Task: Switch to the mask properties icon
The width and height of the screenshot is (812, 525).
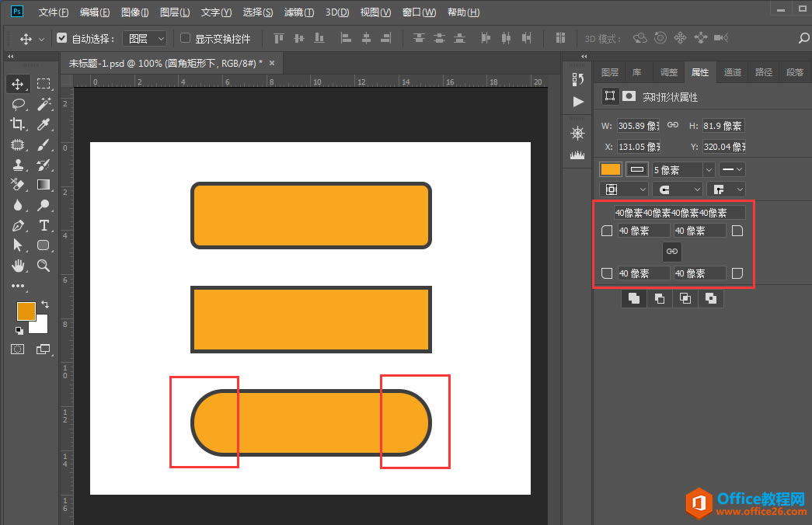Action: click(629, 96)
